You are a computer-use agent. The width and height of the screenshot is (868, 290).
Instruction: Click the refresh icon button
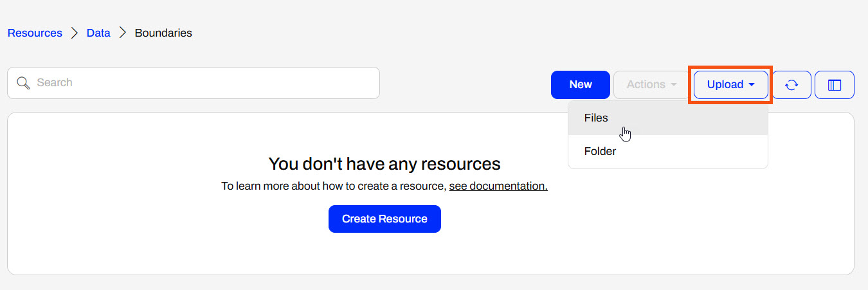791,85
